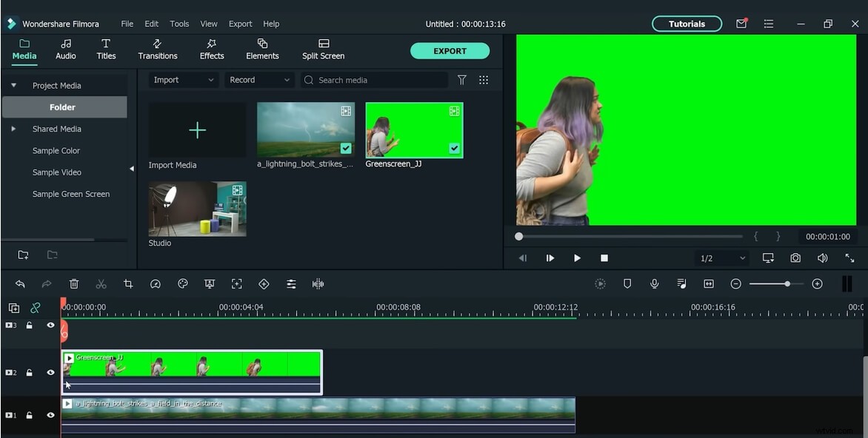Expand the Shared Media tree item
Viewport: 868px width, 438px height.
13,129
